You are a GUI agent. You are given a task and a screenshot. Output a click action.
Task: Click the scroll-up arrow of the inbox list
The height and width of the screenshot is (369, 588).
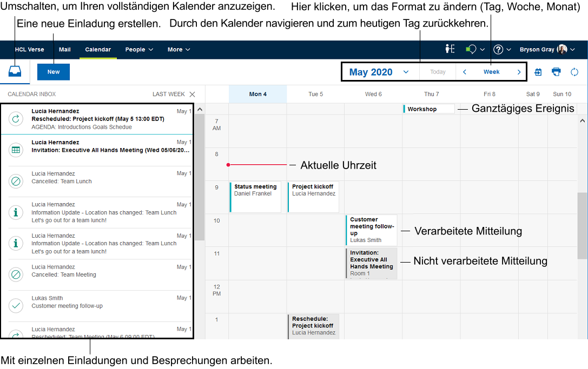point(200,109)
